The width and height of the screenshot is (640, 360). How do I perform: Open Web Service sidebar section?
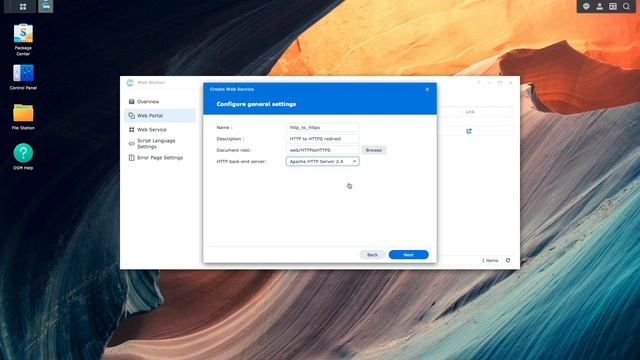click(160, 129)
